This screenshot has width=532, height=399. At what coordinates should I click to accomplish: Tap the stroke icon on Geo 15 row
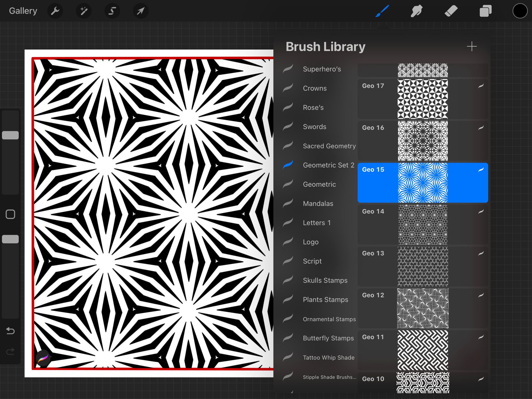point(481,170)
